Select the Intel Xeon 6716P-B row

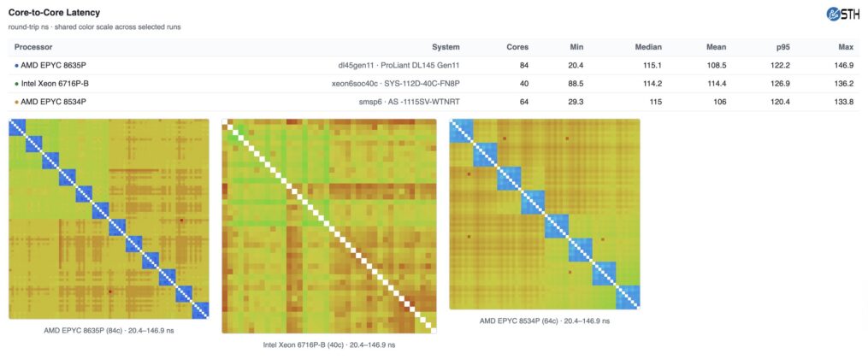[x=434, y=84]
